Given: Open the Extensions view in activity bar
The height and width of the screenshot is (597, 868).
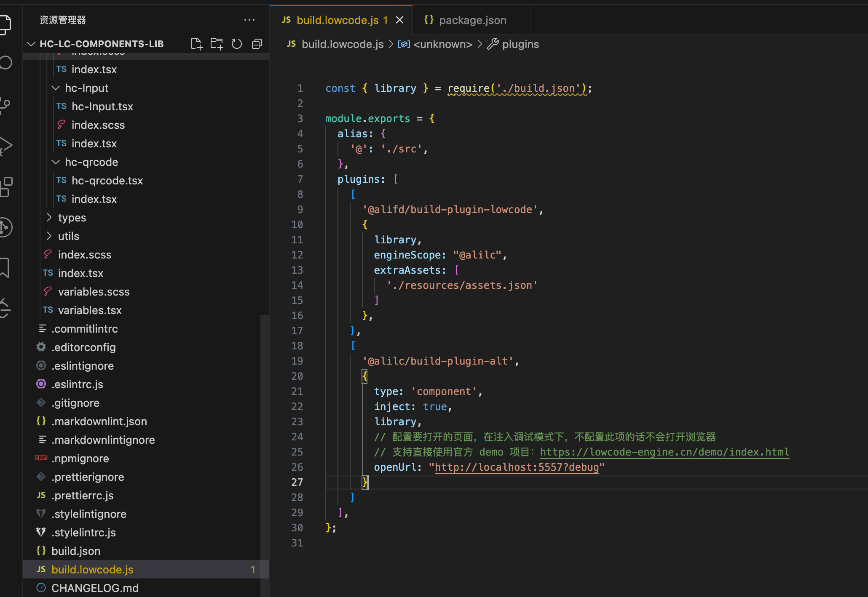Looking at the screenshot, I should [x=6, y=187].
